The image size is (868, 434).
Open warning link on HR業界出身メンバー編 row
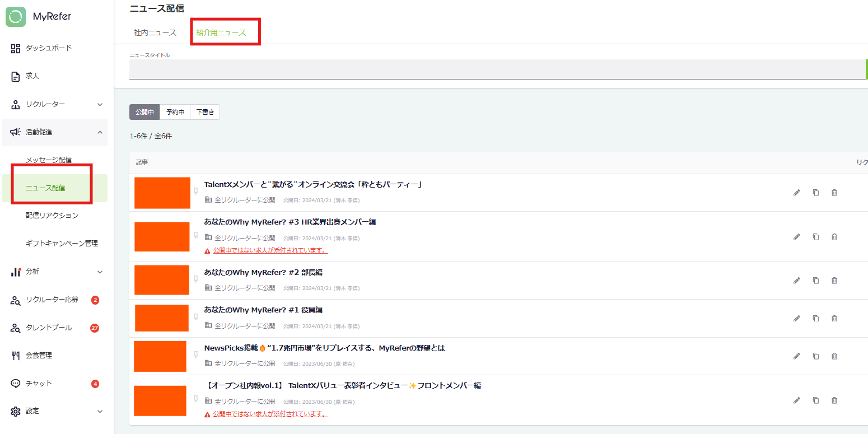pos(270,250)
